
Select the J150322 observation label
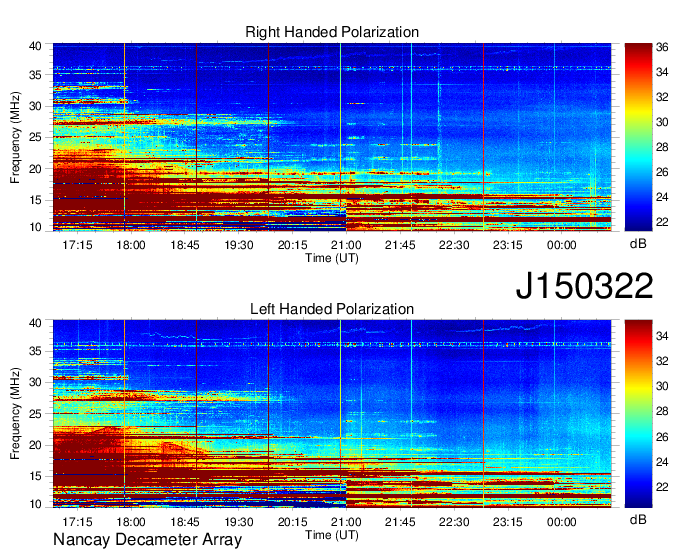[x=584, y=286]
